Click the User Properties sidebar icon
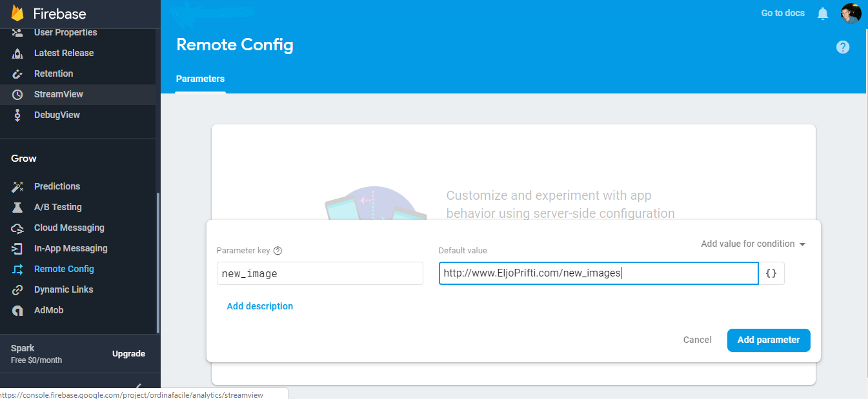The image size is (868, 399). pos(18,32)
